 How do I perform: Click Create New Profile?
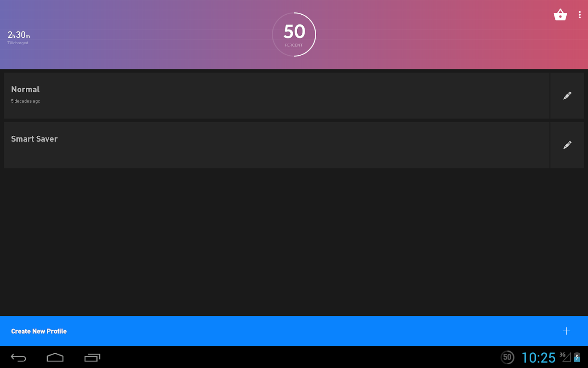[x=39, y=331]
